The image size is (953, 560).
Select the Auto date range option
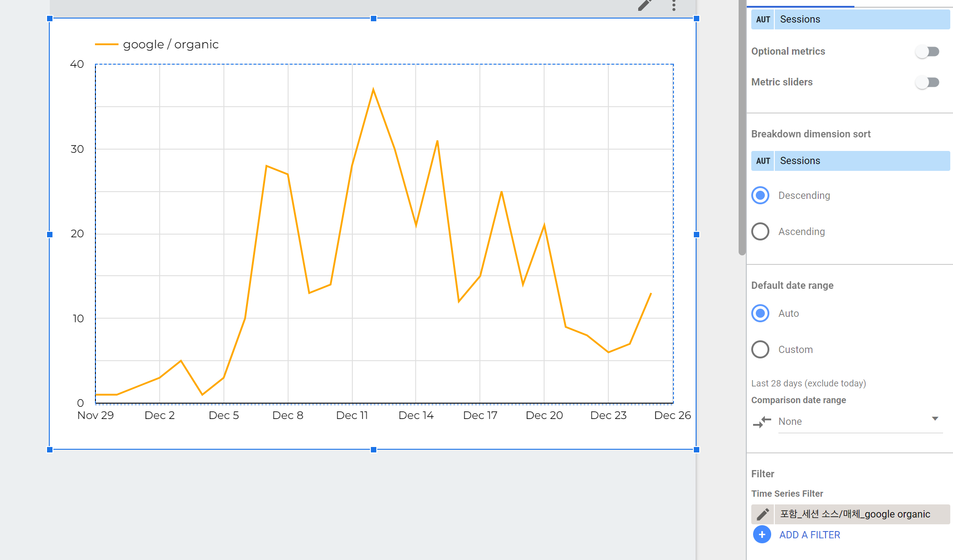point(761,313)
